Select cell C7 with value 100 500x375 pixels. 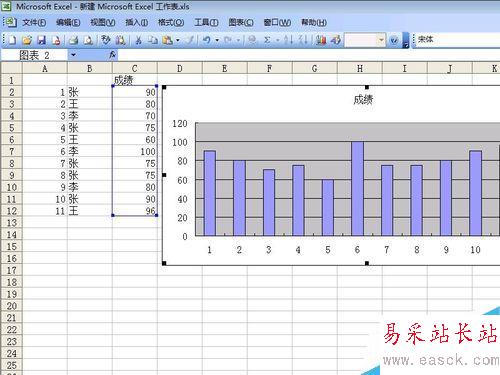coord(135,152)
